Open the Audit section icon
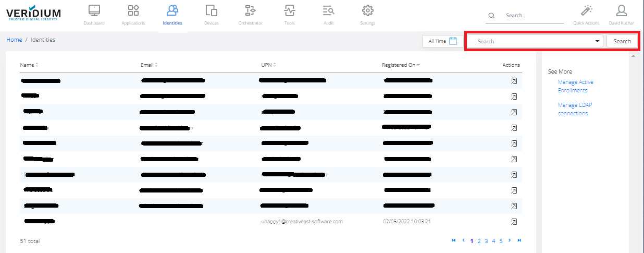 click(x=328, y=10)
